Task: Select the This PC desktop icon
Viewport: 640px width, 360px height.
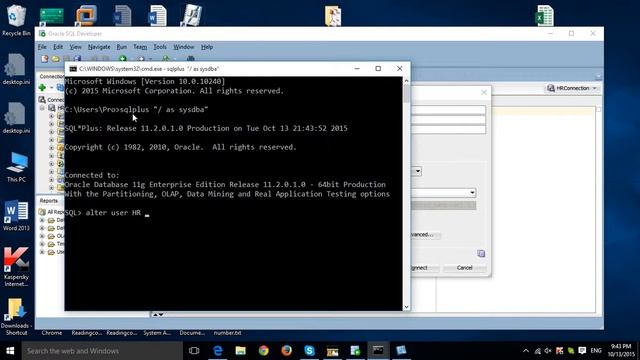Action: coord(16,167)
